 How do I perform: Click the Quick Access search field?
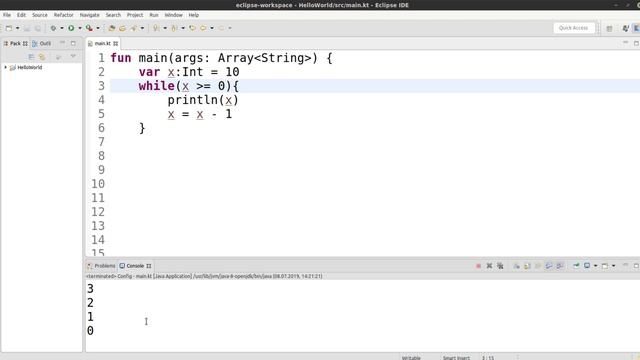(573, 28)
